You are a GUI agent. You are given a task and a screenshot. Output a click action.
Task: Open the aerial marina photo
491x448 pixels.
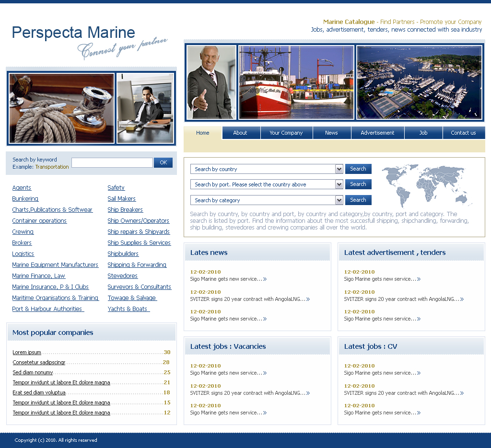point(419,82)
